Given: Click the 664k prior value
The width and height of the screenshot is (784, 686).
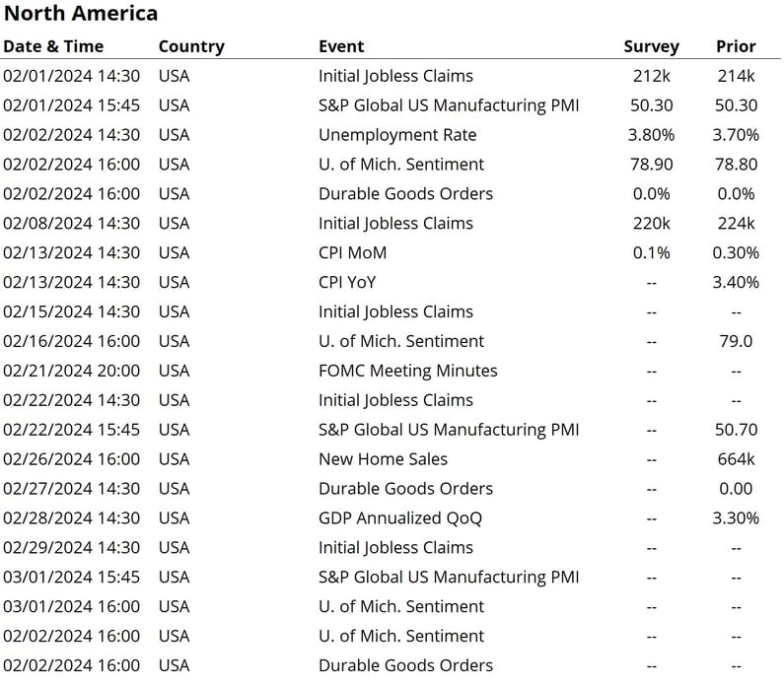Looking at the screenshot, I should coord(736,459).
